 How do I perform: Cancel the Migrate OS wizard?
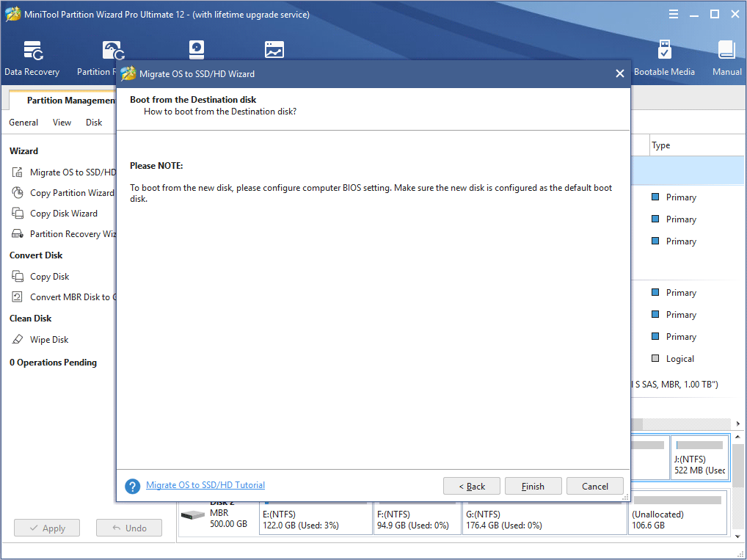tap(594, 486)
